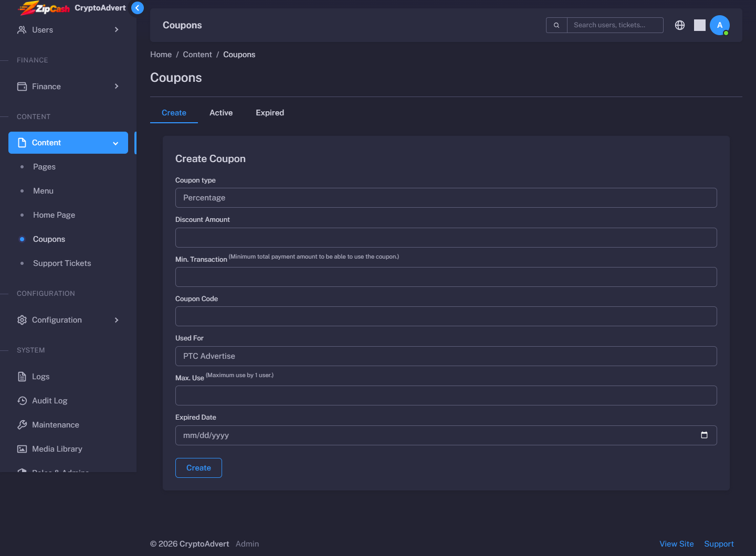
Task: Expand the Configuration menu chevron
Action: point(117,320)
